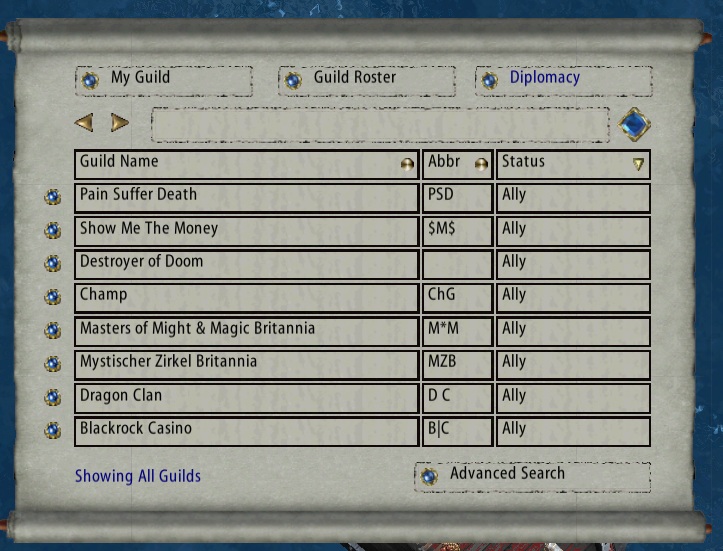Click the guild search text field
The width and height of the screenshot is (723, 551).
pos(380,124)
